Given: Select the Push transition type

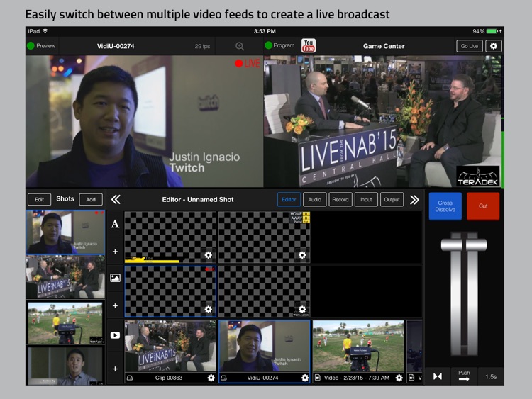Looking at the screenshot, I should coord(464,376).
